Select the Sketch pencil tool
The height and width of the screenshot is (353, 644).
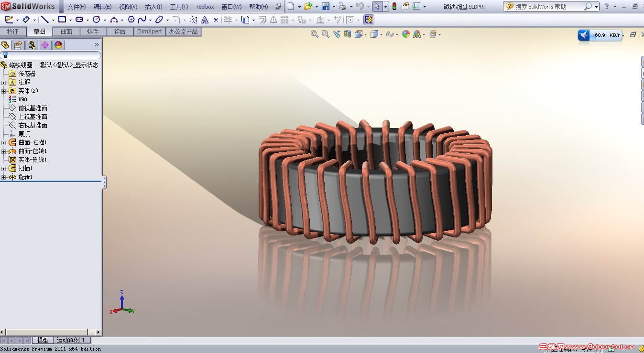pyautogui.click(x=9, y=20)
